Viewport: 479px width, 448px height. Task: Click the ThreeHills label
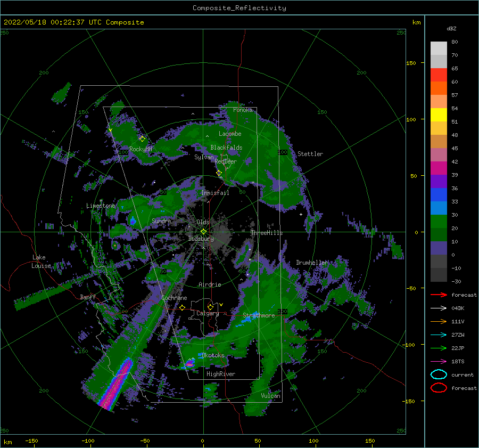267,233
